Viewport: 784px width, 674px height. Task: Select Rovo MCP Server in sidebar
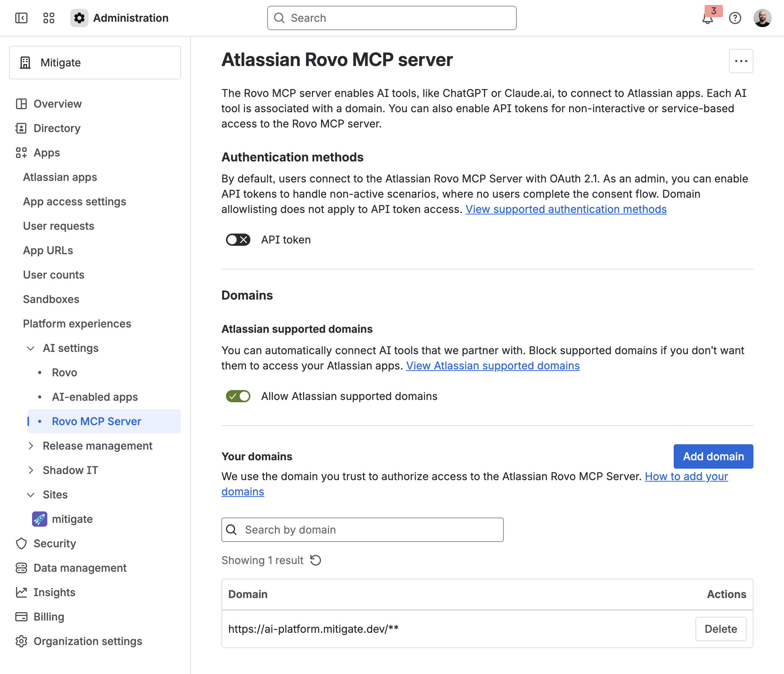click(x=96, y=421)
